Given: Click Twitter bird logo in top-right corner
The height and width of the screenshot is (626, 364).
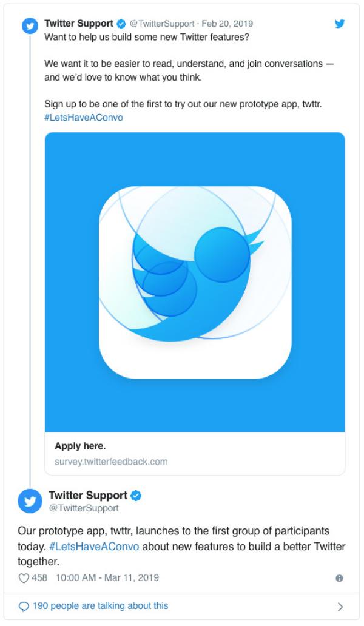Looking at the screenshot, I should pos(340,24).
